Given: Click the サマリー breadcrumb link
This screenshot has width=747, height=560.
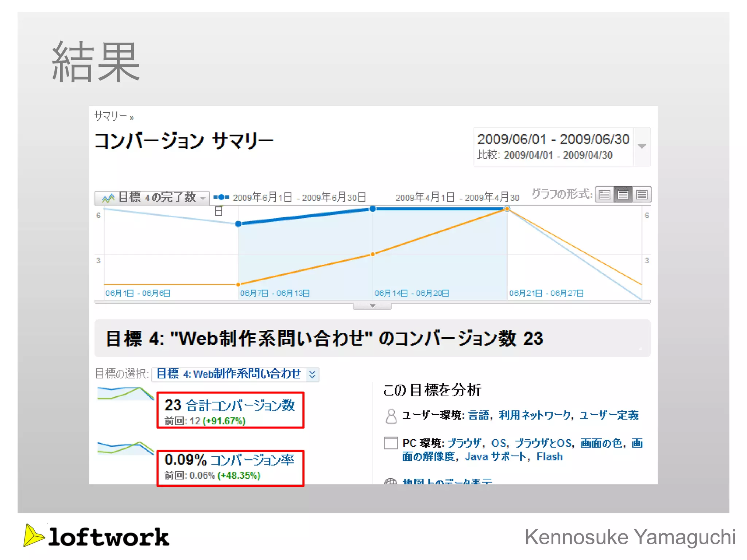Looking at the screenshot, I should point(111,116).
